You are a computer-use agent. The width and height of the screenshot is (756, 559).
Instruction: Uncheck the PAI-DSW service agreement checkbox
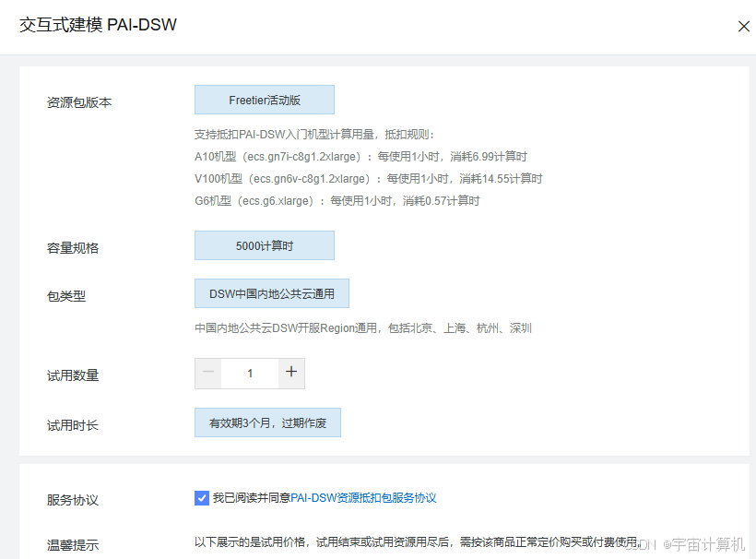tap(201, 497)
